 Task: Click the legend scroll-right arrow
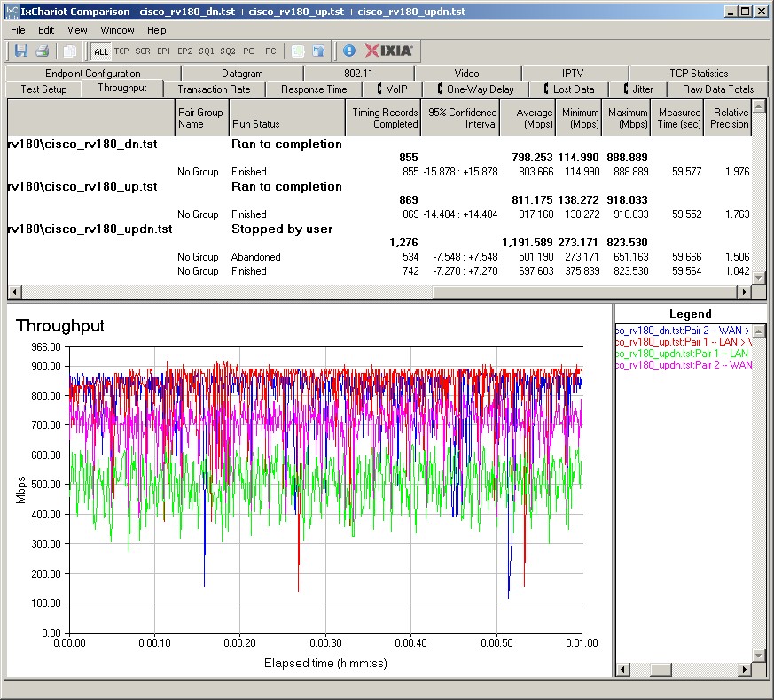pos(744,670)
